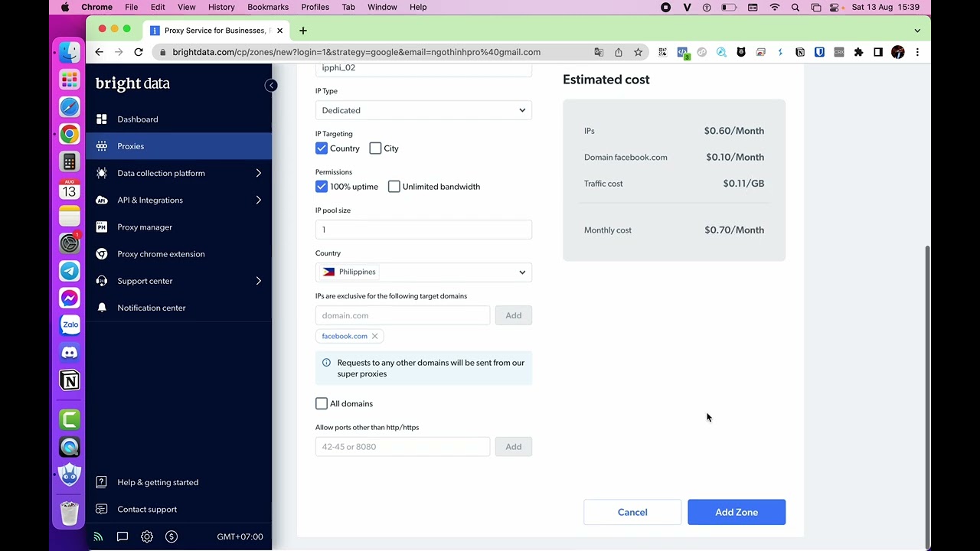Open the Edit menu
This screenshot has width=980, height=551.
158,7
